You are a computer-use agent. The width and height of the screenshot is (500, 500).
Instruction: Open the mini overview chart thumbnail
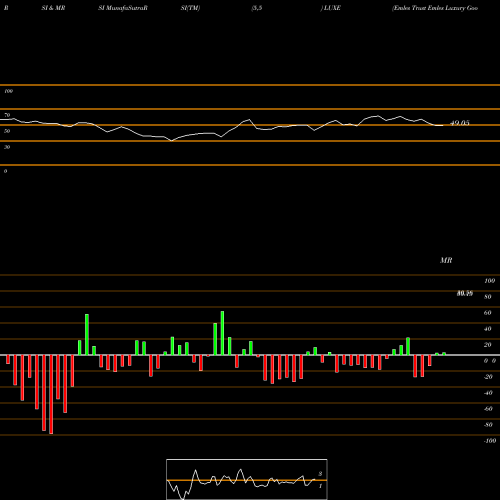tap(247, 479)
